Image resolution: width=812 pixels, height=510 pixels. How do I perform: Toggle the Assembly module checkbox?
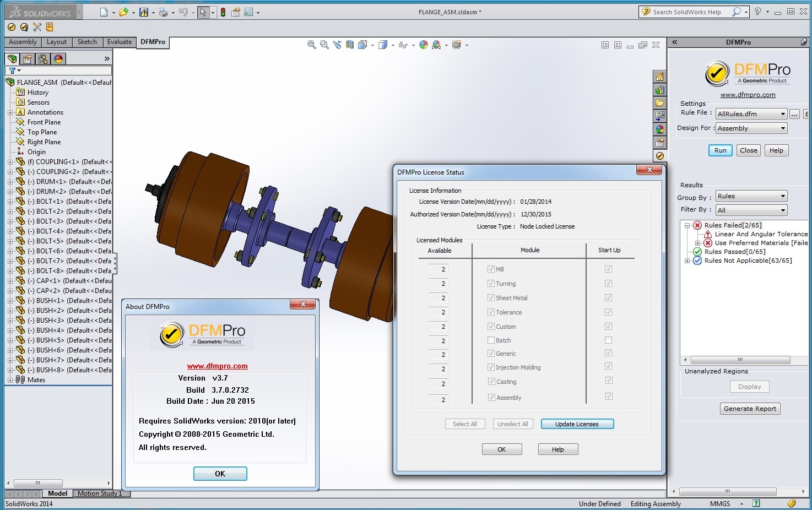[491, 398]
